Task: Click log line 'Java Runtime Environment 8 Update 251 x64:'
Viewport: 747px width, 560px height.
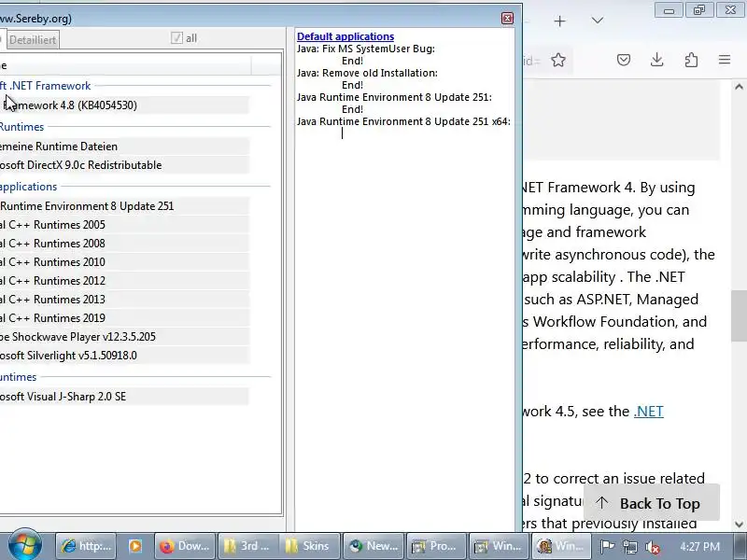Action: point(403,122)
